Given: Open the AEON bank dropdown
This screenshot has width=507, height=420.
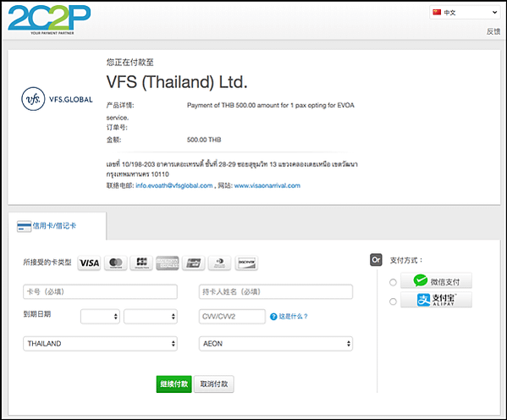Looking at the screenshot, I should pyautogui.click(x=276, y=344).
